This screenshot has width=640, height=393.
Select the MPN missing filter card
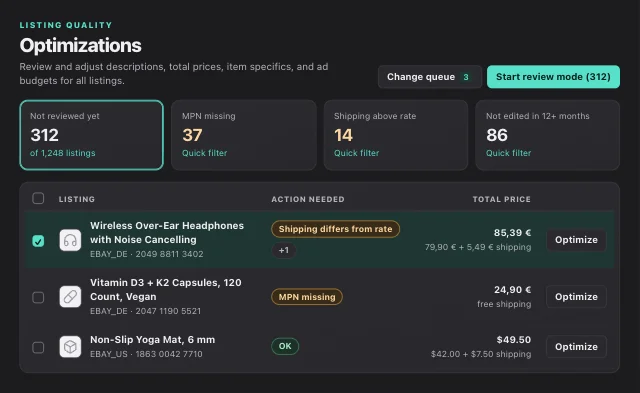pyautogui.click(x=244, y=135)
